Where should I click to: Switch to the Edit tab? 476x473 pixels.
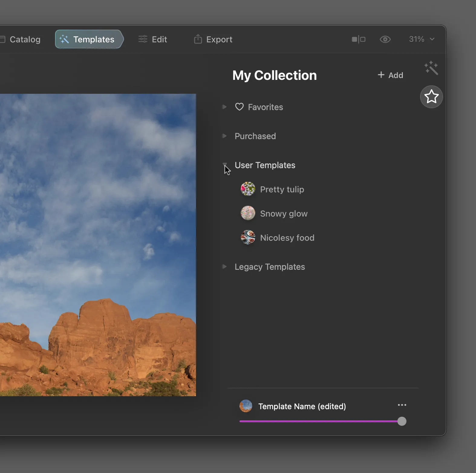point(153,39)
